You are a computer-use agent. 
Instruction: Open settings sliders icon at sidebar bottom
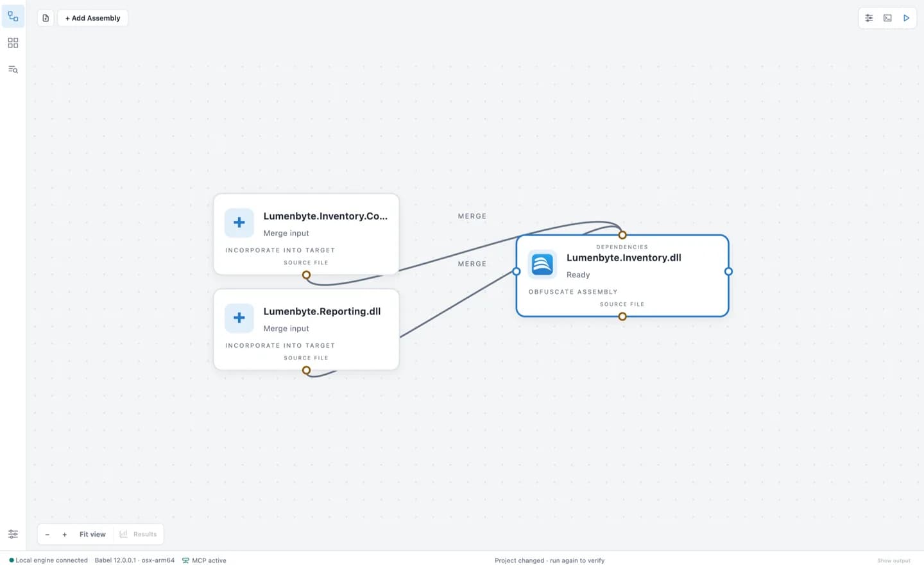[x=13, y=534]
